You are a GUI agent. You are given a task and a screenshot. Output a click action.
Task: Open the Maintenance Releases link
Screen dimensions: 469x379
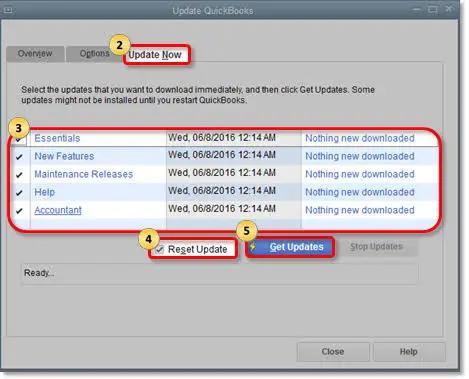pos(84,174)
